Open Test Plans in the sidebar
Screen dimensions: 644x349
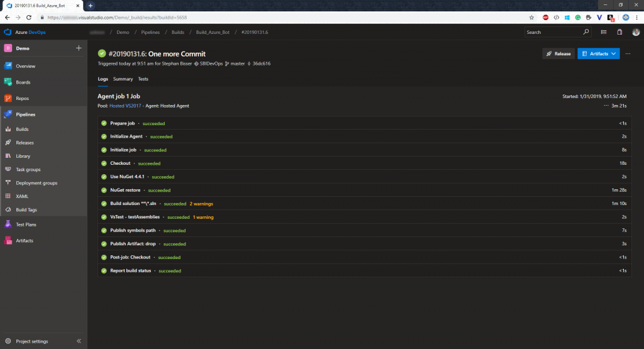click(x=26, y=224)
